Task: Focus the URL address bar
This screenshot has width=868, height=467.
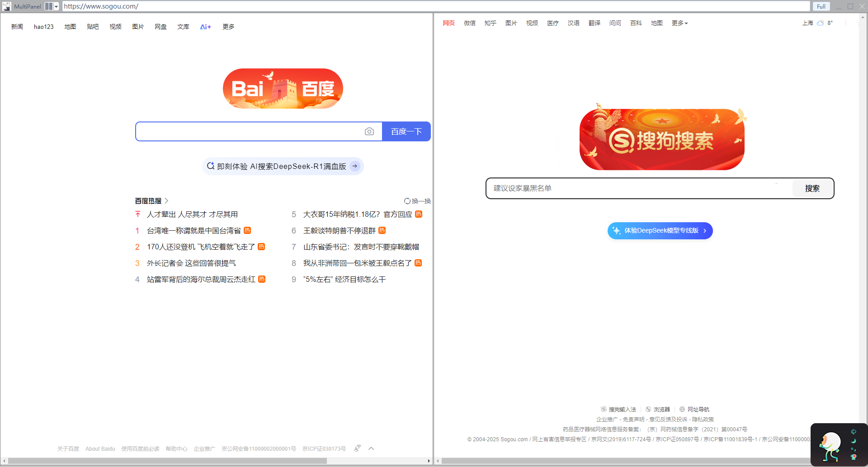Action: [x=436, y=6]
